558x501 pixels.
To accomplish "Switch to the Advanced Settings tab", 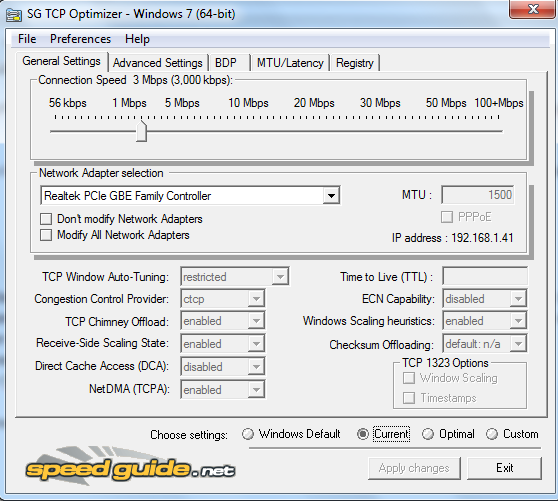I will (158, 63).
